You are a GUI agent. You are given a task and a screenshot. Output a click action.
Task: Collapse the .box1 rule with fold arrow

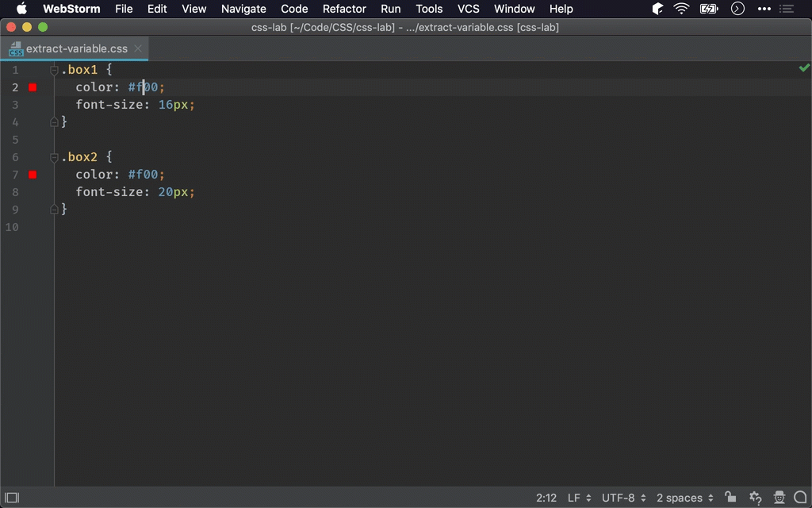54,70
